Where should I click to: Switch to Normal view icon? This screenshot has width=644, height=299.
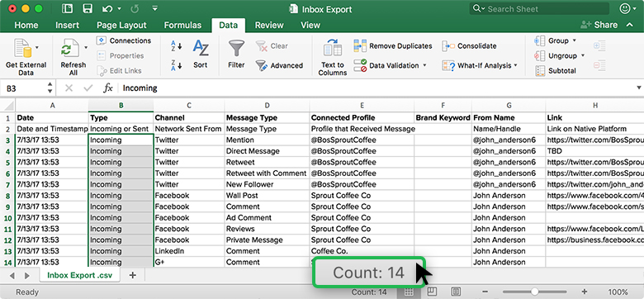pyautogui.click(x=409, y=292)
